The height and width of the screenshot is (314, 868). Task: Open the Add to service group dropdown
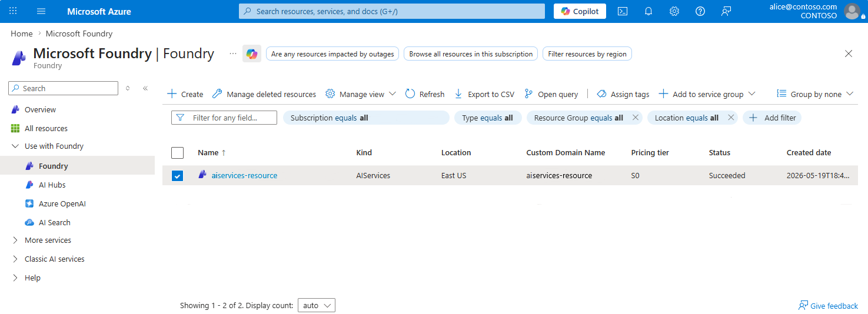click(x=707, y=94)
